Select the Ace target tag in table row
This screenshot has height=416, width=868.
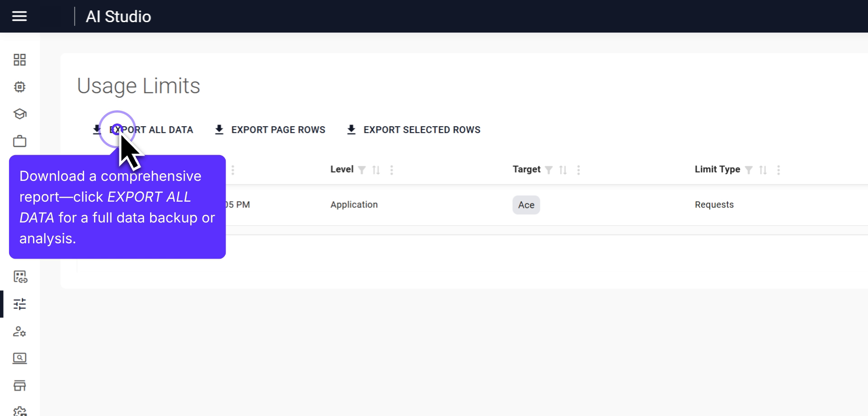(x=526, y=205)
